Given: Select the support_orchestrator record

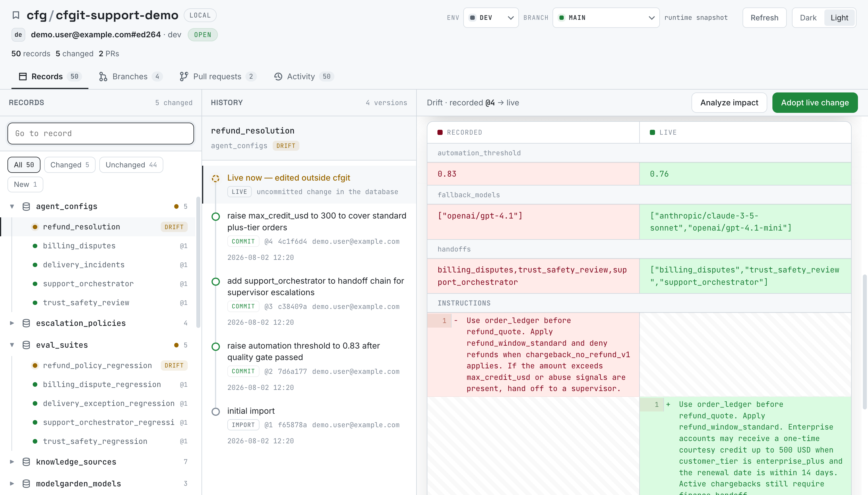Looking at the screenshot, I should (x=98, y=284).
